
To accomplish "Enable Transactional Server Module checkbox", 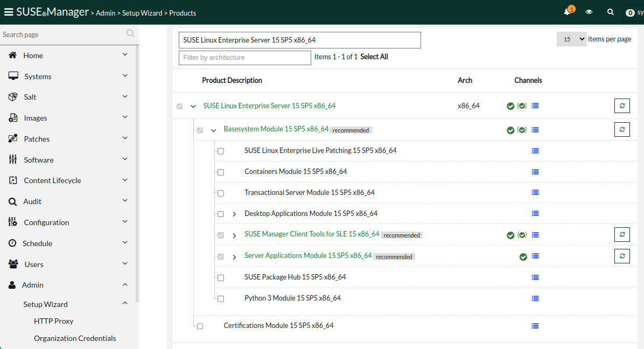I will 221,193.
